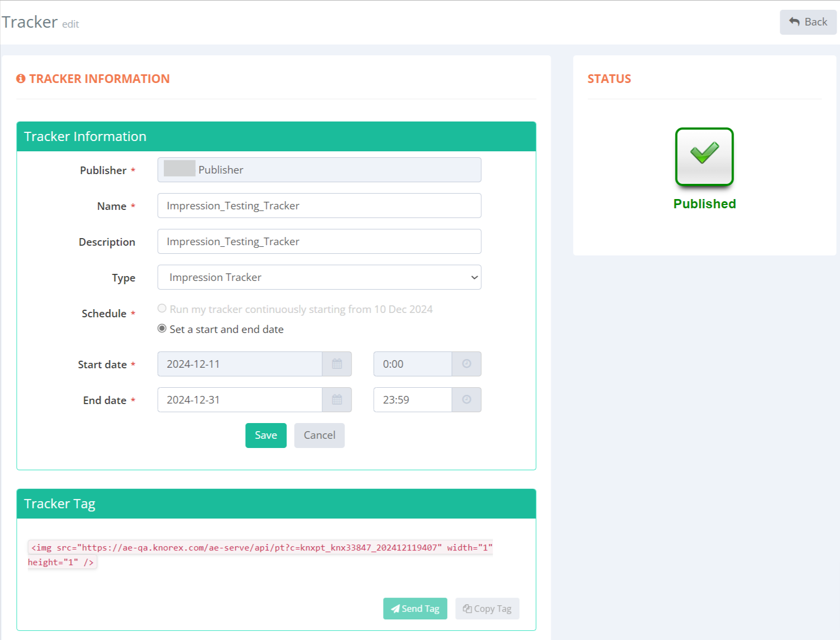Click the Cancel button

click(319, 436)
